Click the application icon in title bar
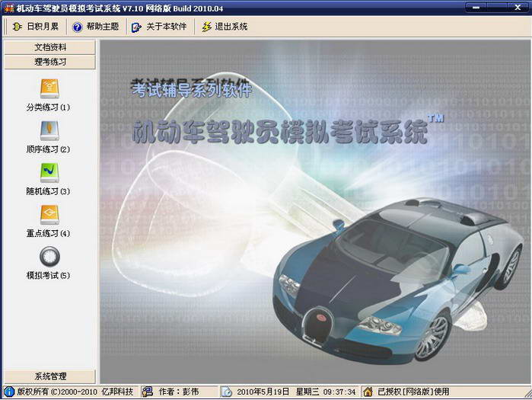The image size is (532, 400). pos(8,8)
